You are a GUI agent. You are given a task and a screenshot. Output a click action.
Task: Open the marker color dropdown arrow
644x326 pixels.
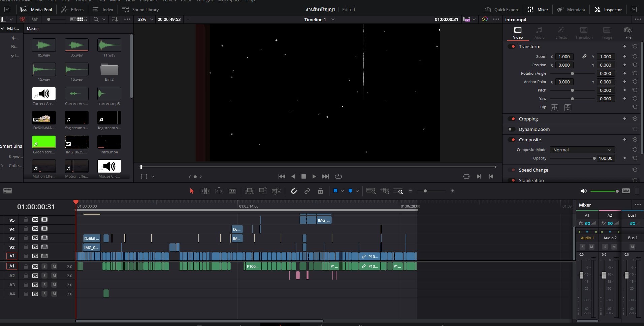(x=357, y=191)
